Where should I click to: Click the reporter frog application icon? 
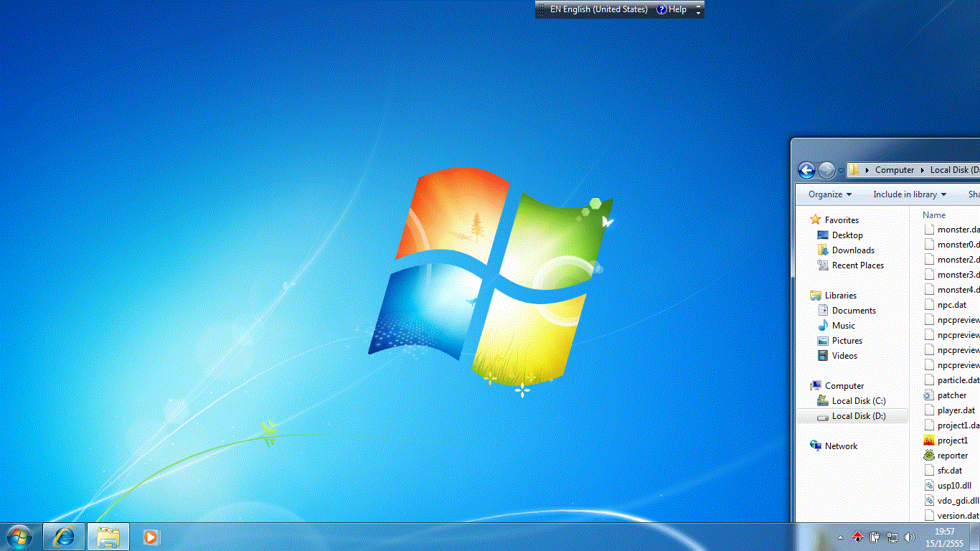[929, 456]
